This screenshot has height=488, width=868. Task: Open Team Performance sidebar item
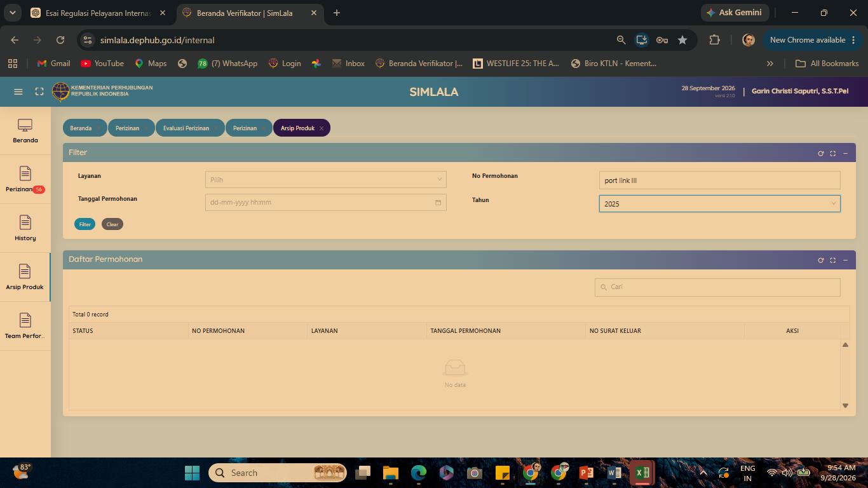tap(25, 326)
